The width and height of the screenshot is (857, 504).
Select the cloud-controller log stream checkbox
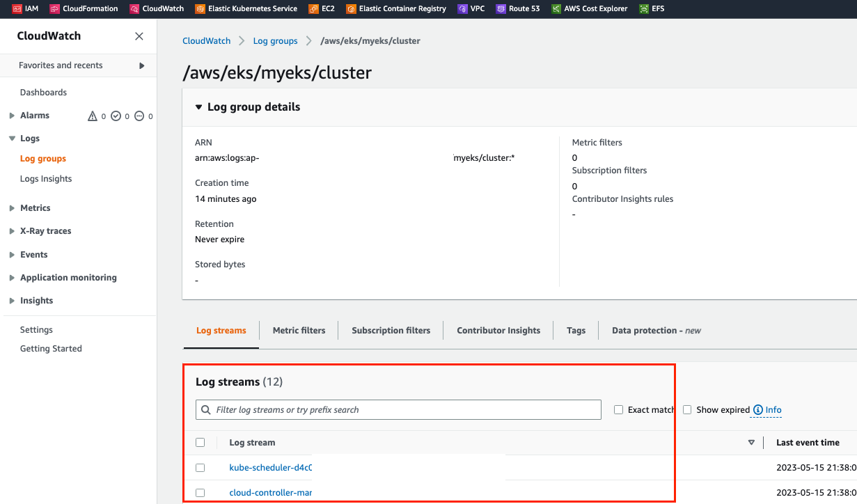pos(201,493)
